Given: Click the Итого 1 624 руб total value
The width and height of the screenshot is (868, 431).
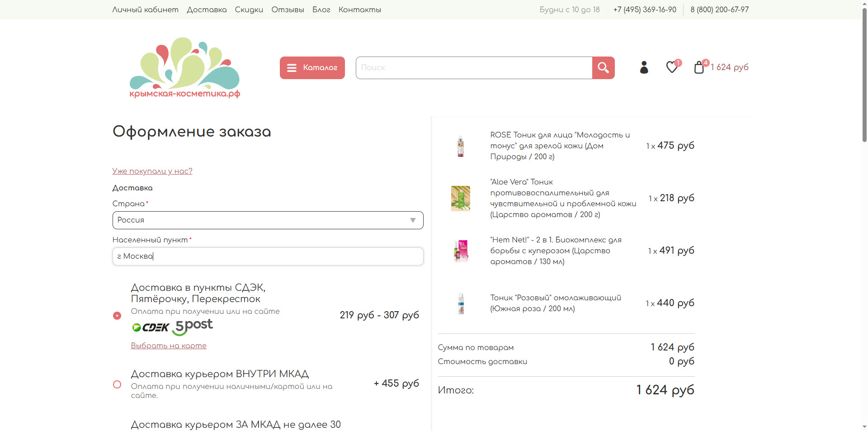Looking at the screenshot, I should (x=665, y=390).
